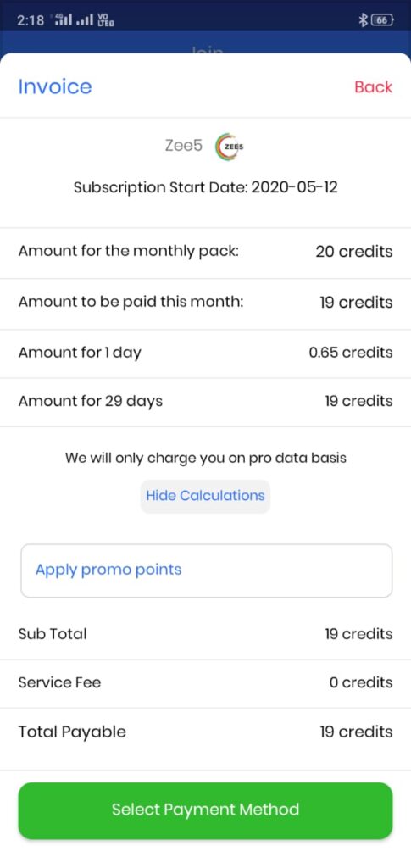
Task: Collapse details with Hide Calculations
Action: coord(205,495)
